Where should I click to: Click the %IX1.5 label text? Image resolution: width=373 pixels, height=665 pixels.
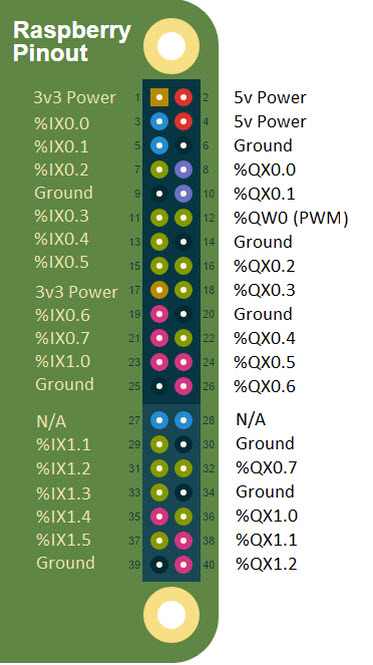click(x=63, y=540)
